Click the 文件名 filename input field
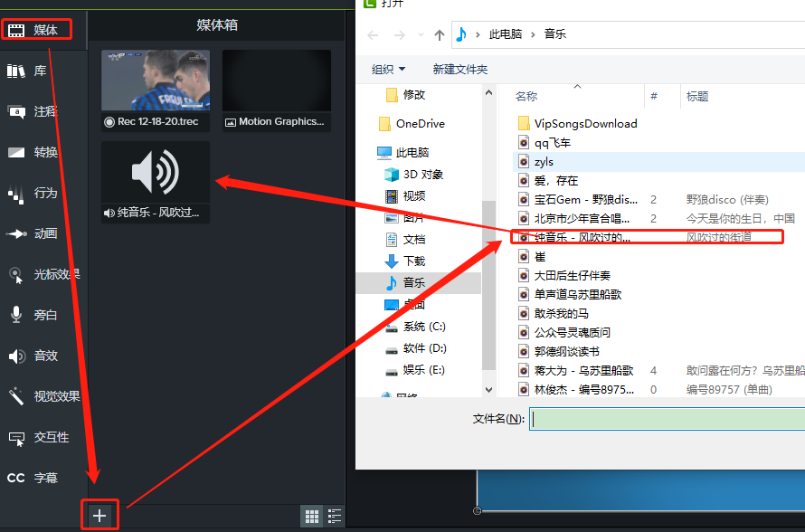This screenshot has height=532, width=805. (x=667, y=419)
